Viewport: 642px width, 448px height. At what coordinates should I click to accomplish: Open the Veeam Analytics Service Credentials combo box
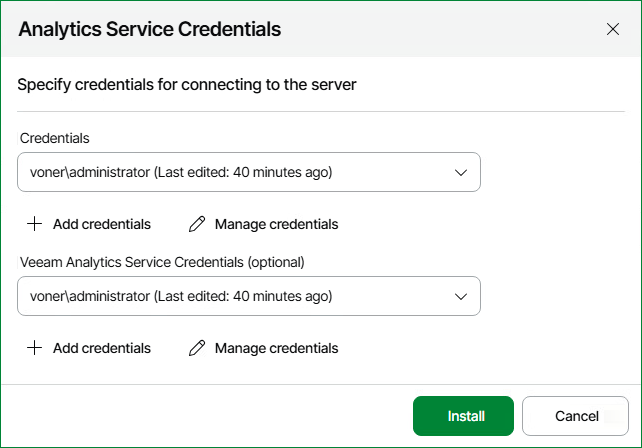249,296
